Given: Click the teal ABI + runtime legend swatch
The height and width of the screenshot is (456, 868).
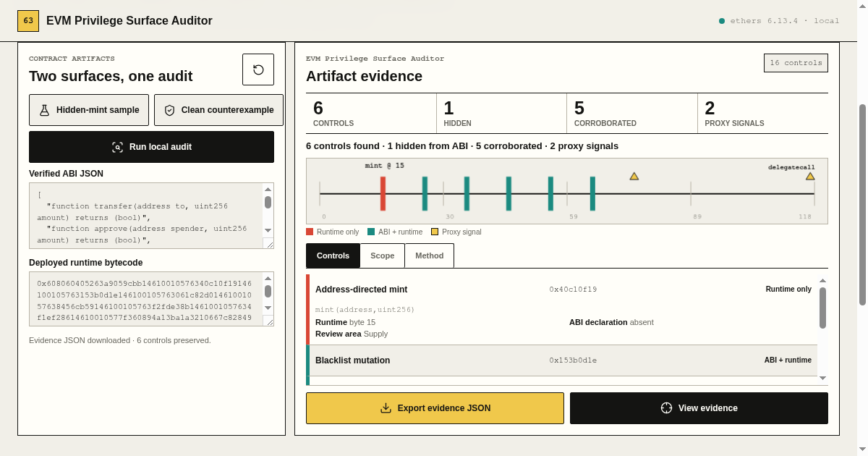Looking at the screenshot, I should [371, 232].
